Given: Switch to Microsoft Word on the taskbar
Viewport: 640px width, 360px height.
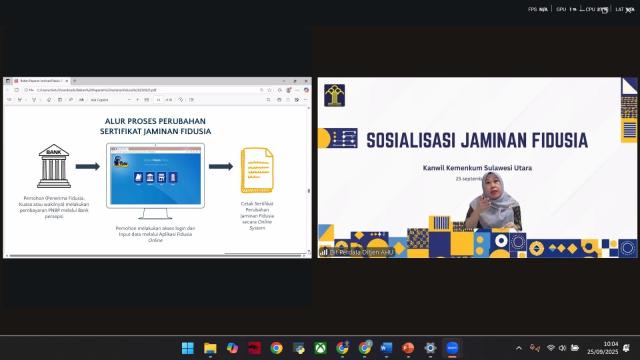Looking at the screenshot, I should pos(386,348).
